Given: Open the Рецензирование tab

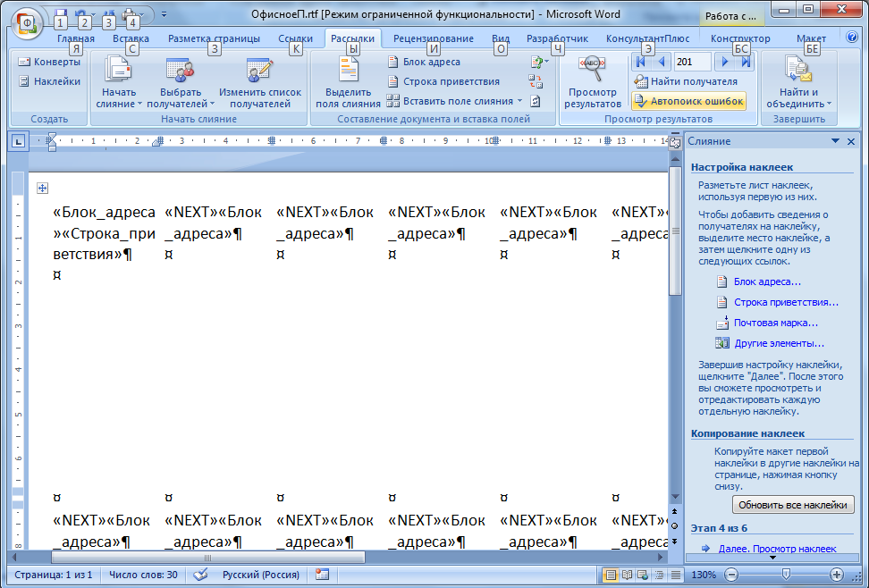Looking at the screenshot, I should coord(434,38).
